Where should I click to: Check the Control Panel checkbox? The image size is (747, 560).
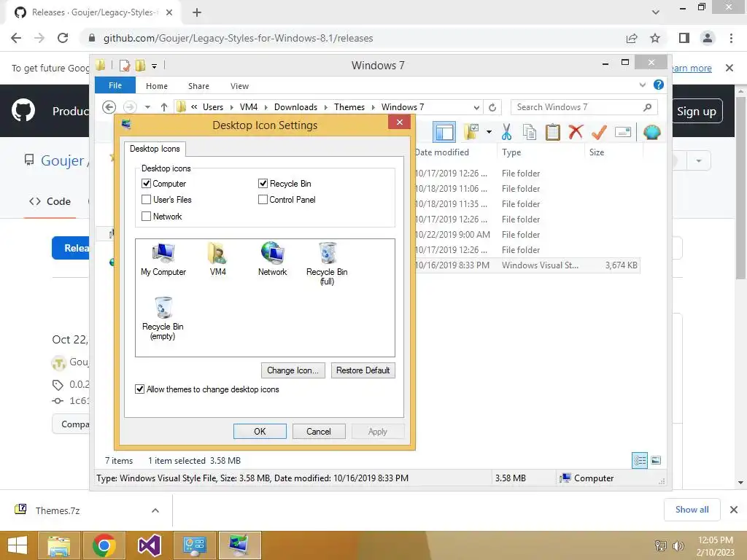click(x=263, y=200)
